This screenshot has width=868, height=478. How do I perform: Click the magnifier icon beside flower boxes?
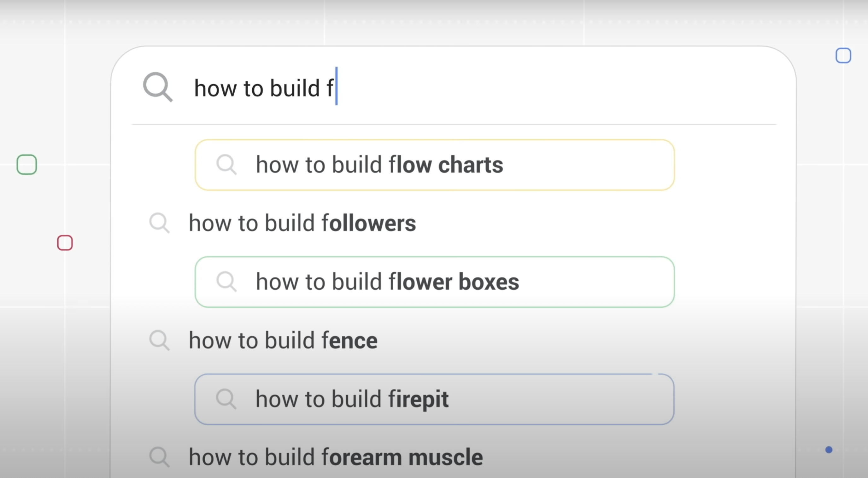(x=226, y=282)
